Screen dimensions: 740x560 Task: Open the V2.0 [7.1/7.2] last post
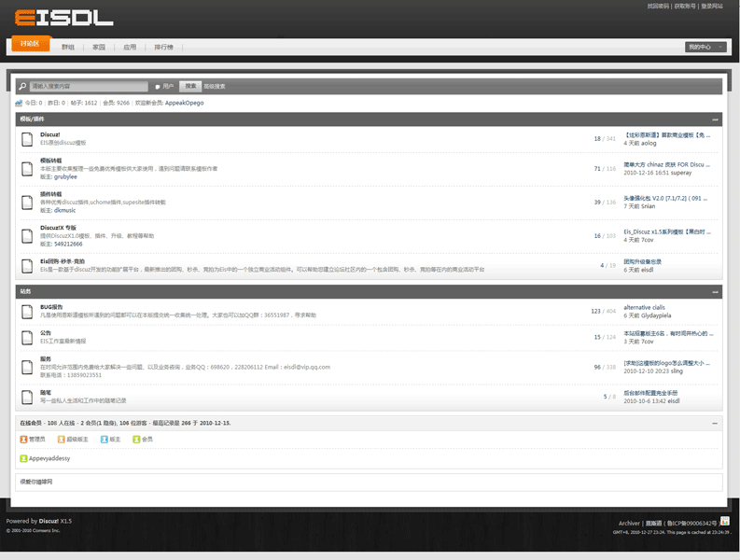[666, 198]
